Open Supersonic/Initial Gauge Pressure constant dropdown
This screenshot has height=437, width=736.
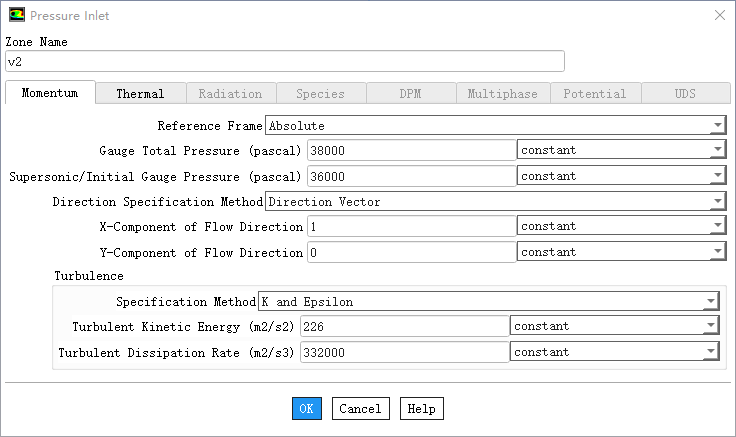[621, 176]
